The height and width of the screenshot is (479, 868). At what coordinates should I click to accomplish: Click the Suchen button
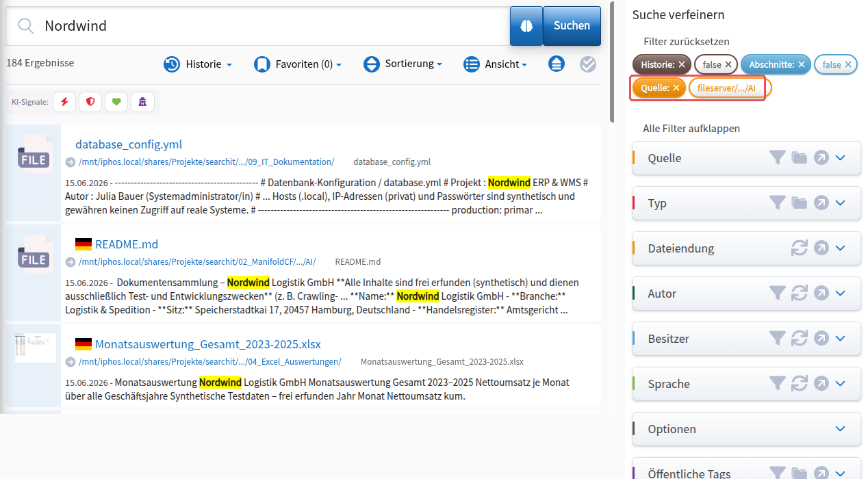572,26
